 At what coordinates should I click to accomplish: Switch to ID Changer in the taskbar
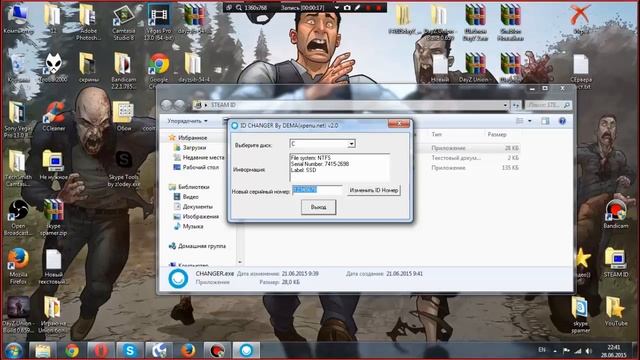coord(246,351)
